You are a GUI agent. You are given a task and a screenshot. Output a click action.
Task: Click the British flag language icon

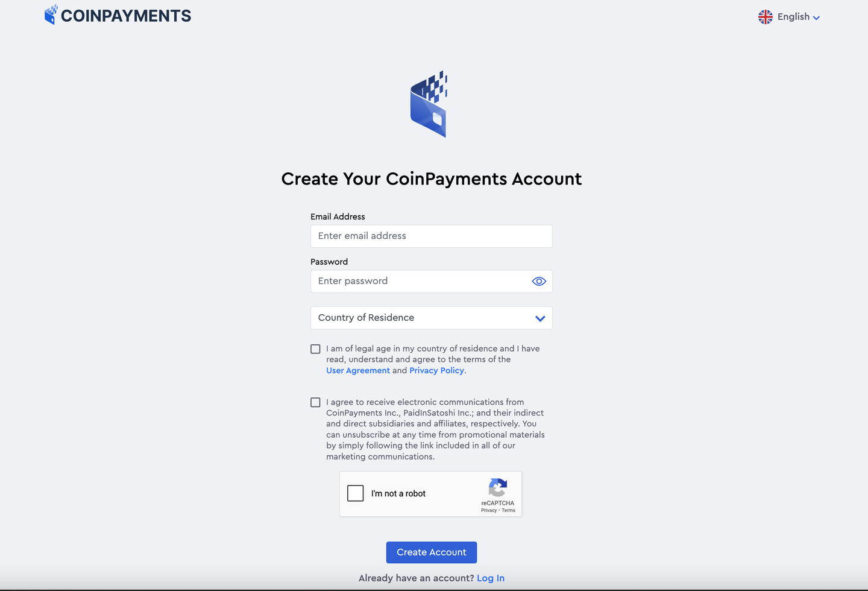point(765,17)
